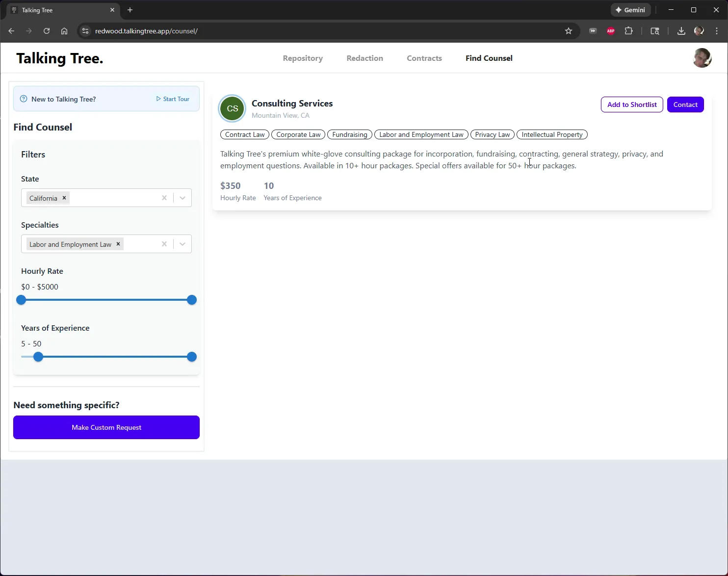Screen dimensions: 728x576
Task: Click the 10 years of experience value
Action: click(269, 185)
